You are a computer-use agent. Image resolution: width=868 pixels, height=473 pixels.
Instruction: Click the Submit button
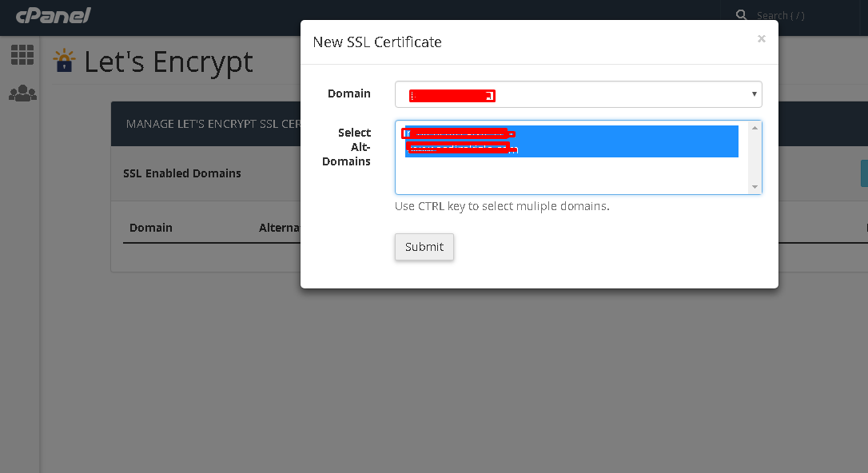click(x=424, y=247)
